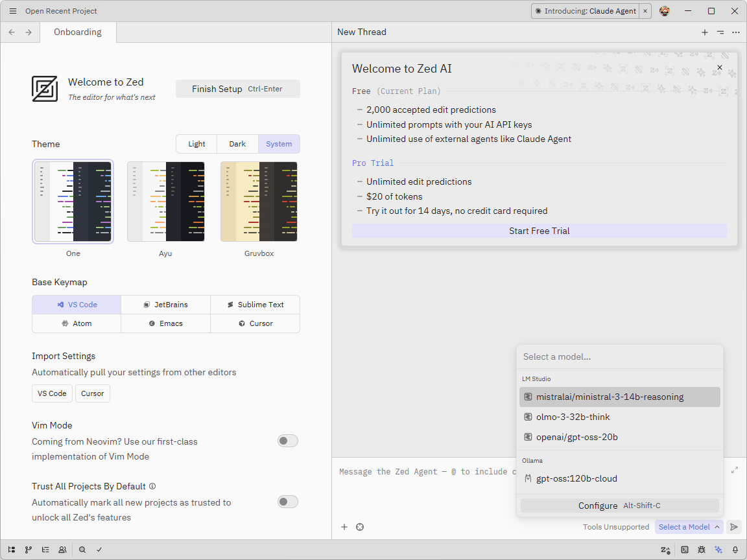The image size is (747, 560).
Task: Select the Dark theme mode
Action: pos(237,144)
